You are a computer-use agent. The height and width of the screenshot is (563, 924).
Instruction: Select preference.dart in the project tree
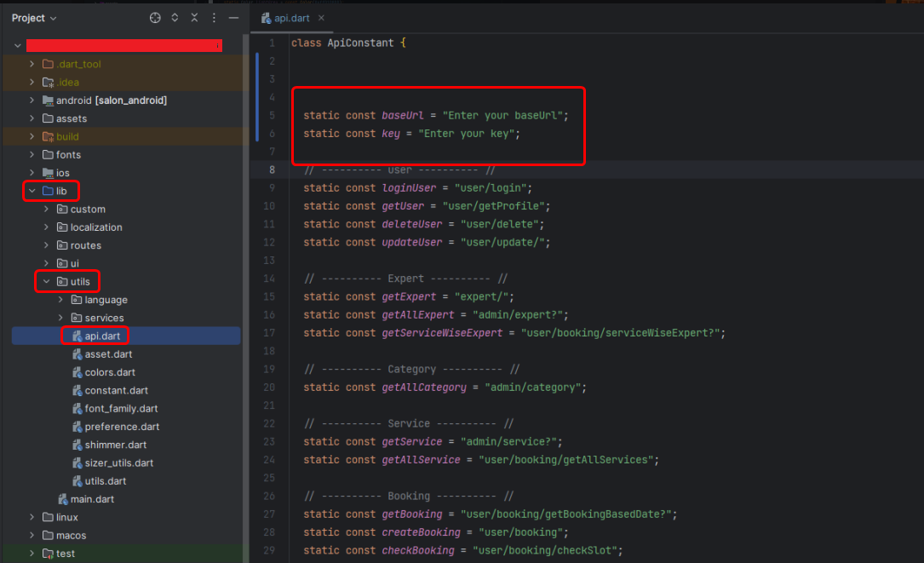[x=122, y=427]
